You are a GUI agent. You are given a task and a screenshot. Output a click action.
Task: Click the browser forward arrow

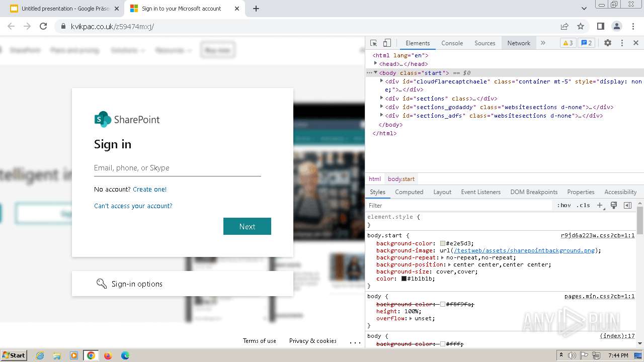tap(27, 26)
